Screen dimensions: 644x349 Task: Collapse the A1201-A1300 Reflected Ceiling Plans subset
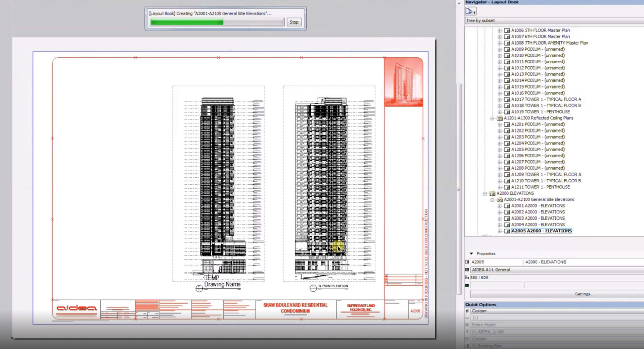(x=492, y=118)
